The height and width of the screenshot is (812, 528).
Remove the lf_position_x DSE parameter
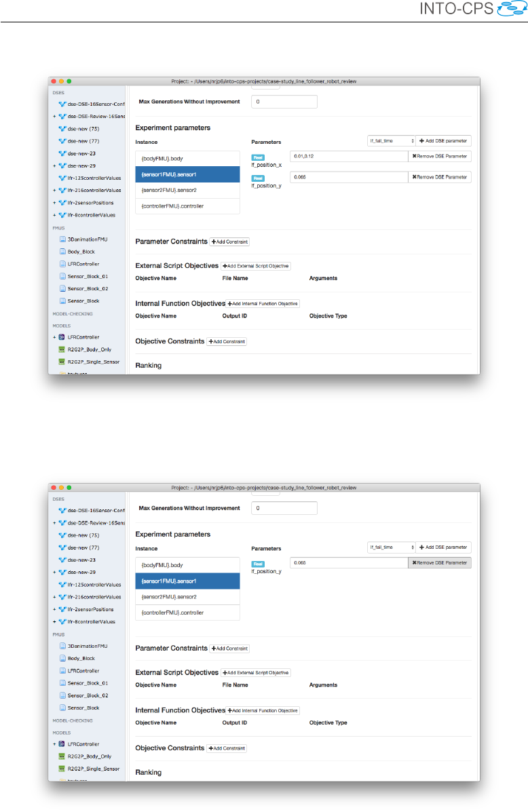tap(440, 157)
